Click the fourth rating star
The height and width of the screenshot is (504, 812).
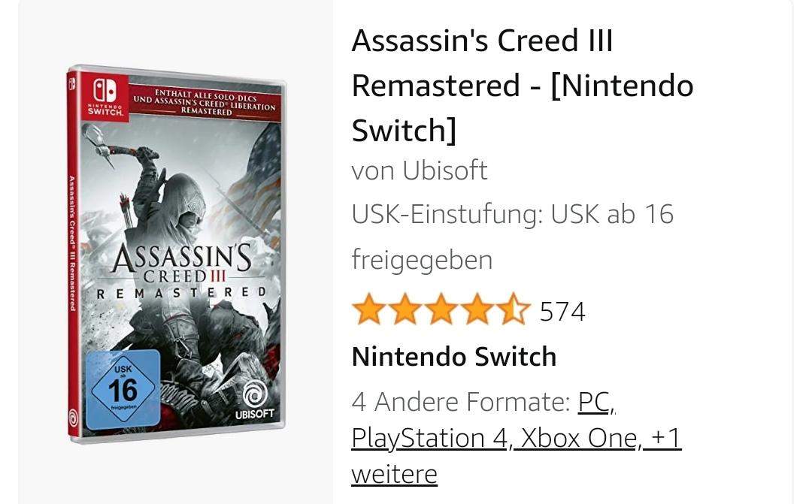point(477,309)
